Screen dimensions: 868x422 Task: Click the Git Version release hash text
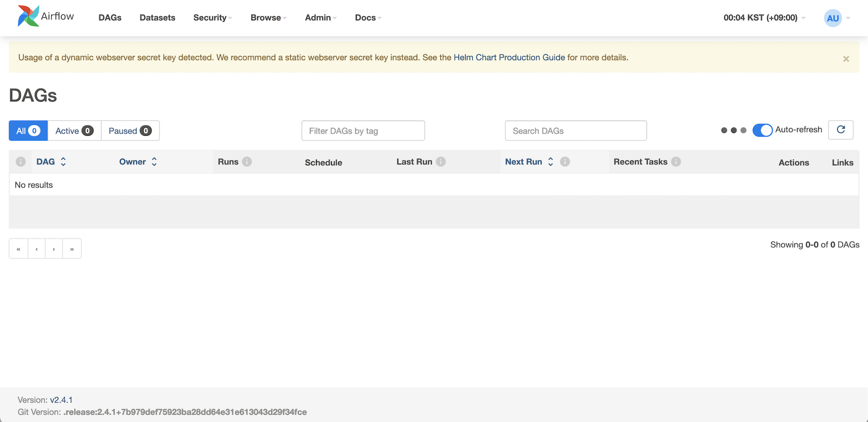pos(185,412)
